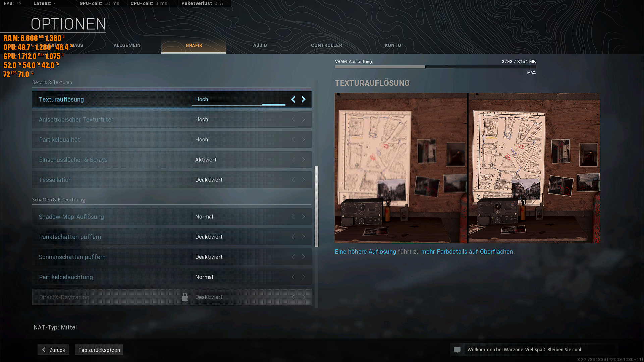Switch to the AUDIO tab
This screenshot has height=362, width=644.
point(260,45)
